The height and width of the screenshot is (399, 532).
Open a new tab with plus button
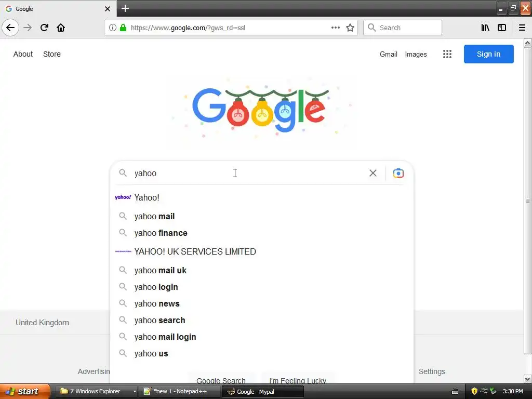coord(125,8)
